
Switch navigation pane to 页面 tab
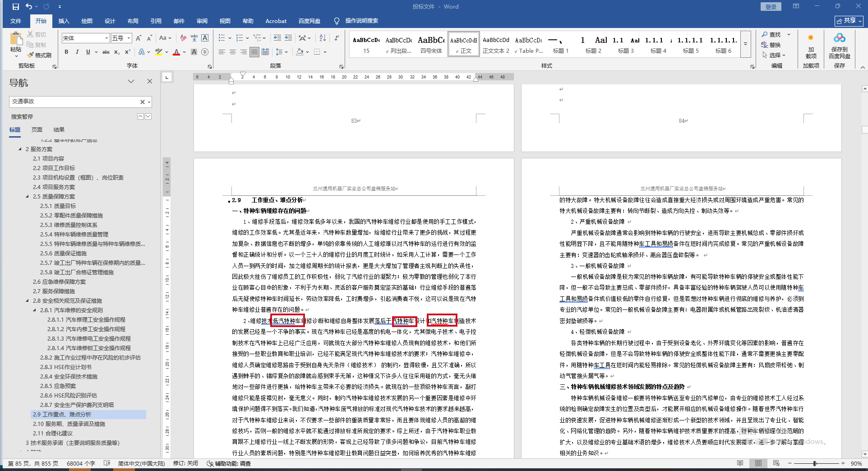[37, 129]
